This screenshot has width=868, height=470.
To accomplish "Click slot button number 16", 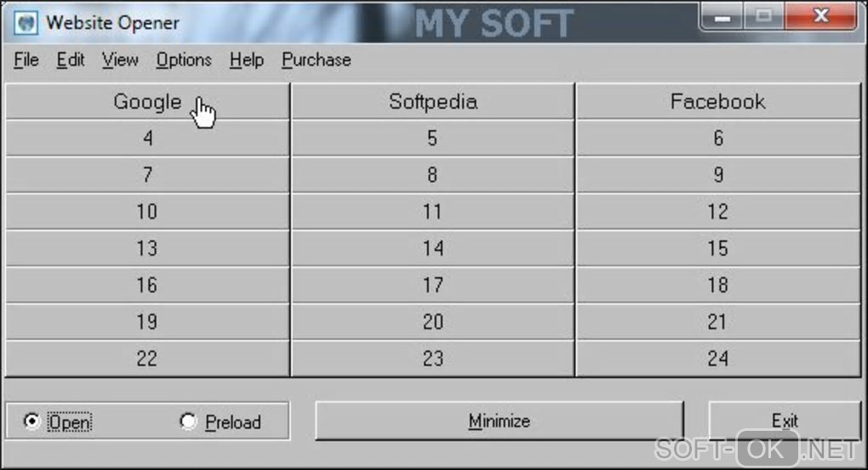I will pyautogui.click(x=147, y=285).
